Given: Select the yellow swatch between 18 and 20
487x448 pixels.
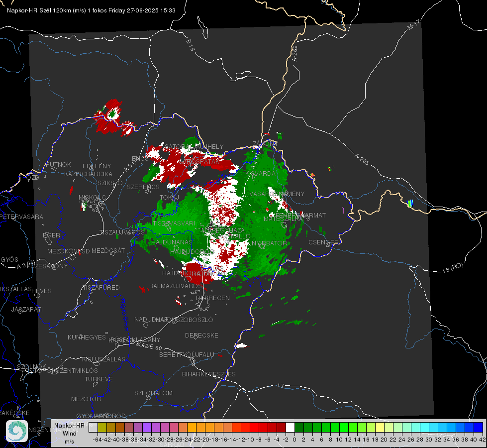Looking at the screenshot, I should (x=380, y=427).
